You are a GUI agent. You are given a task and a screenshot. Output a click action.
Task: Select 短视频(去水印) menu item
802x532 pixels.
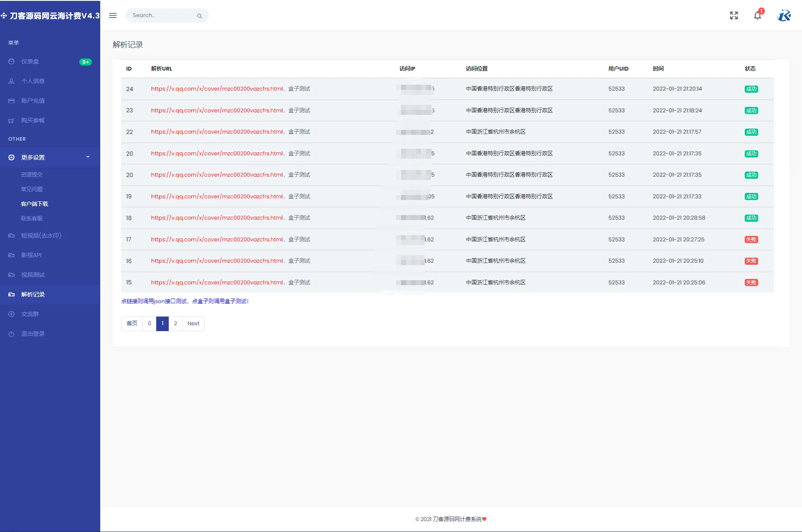[x=41, y=236]
